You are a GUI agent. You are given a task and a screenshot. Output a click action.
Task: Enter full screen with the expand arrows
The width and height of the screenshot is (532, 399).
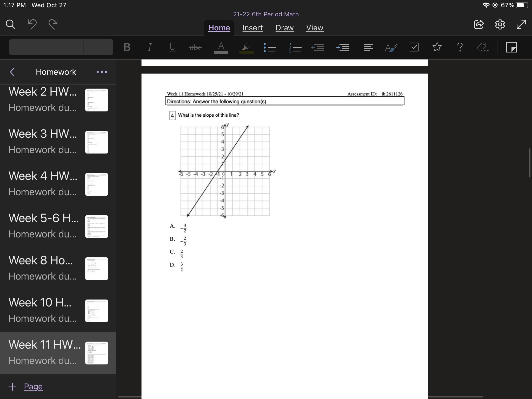(x=521, y=24)
